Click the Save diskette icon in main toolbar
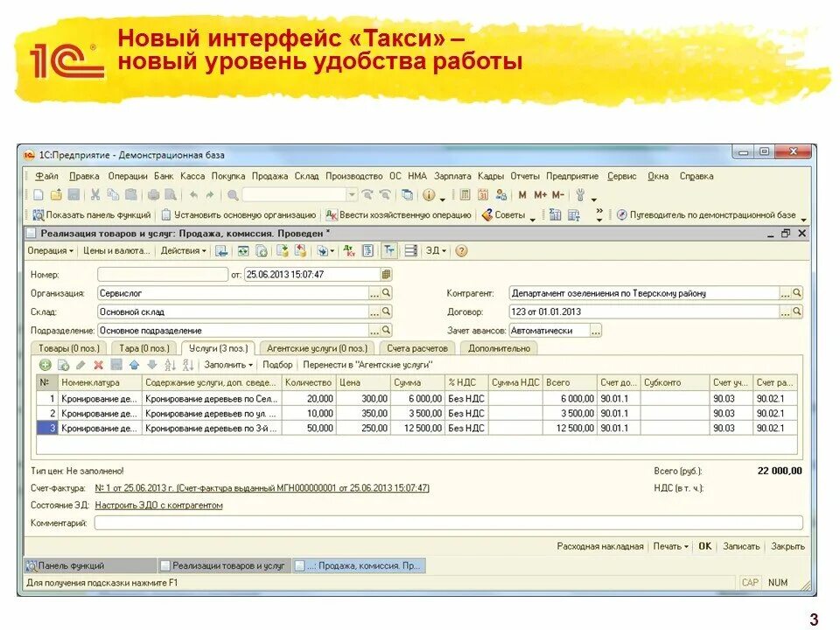 73,195
